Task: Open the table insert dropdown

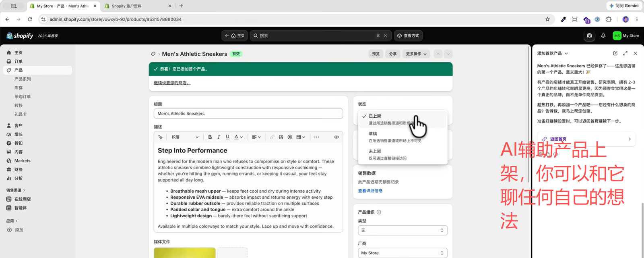Action: [x=301, y=137]
